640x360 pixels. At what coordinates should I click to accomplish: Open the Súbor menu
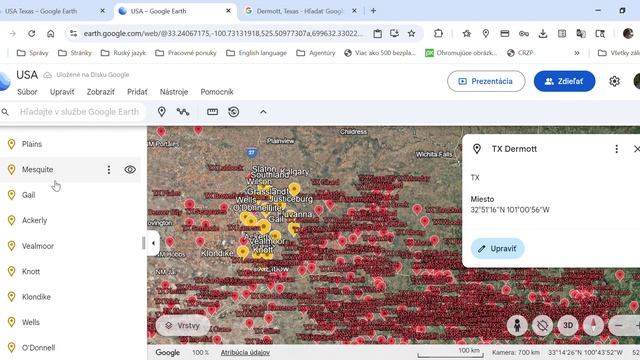[x=27, y=92]
